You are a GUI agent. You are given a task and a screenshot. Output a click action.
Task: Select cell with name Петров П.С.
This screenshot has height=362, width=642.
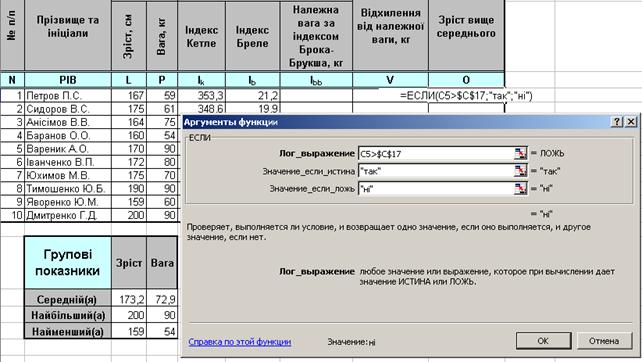pos(68,95)
